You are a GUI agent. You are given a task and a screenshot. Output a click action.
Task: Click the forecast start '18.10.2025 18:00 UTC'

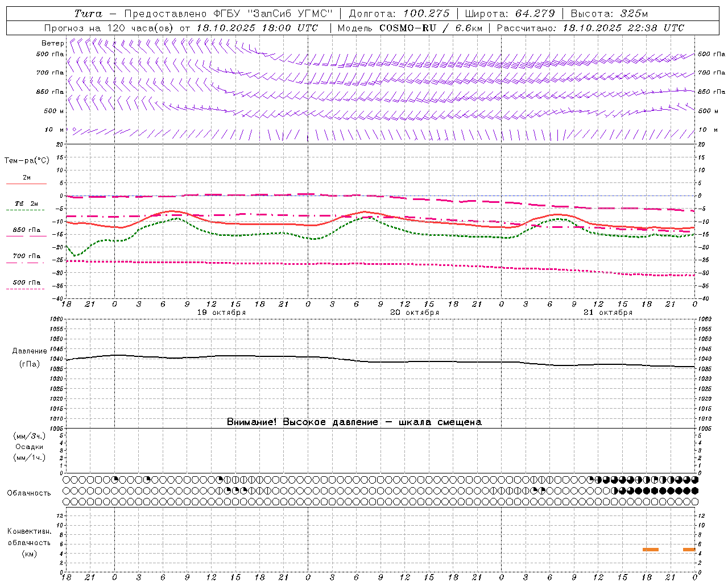[x=257, y=28]
